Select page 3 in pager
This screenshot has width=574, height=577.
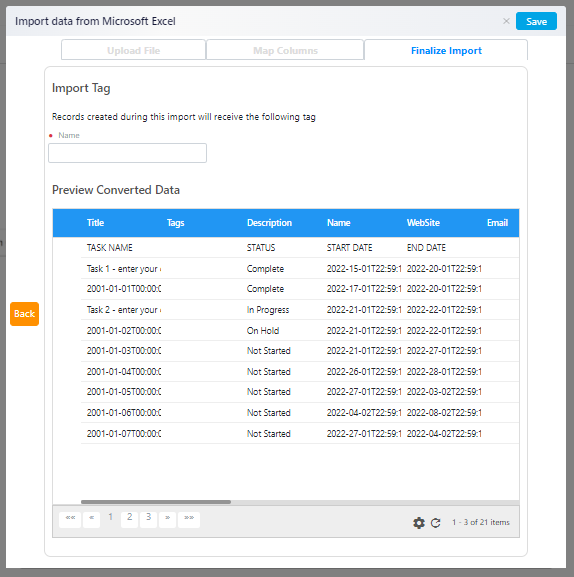[x=149, y=520]
